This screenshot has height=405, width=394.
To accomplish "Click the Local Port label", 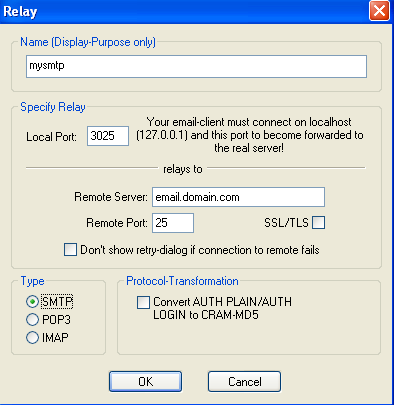I will [51, 137].
